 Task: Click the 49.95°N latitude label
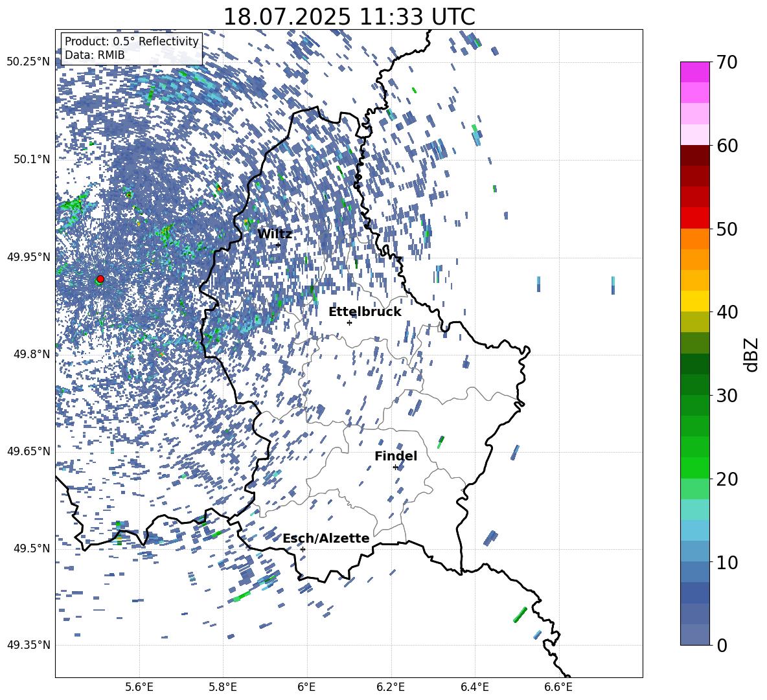29,256
